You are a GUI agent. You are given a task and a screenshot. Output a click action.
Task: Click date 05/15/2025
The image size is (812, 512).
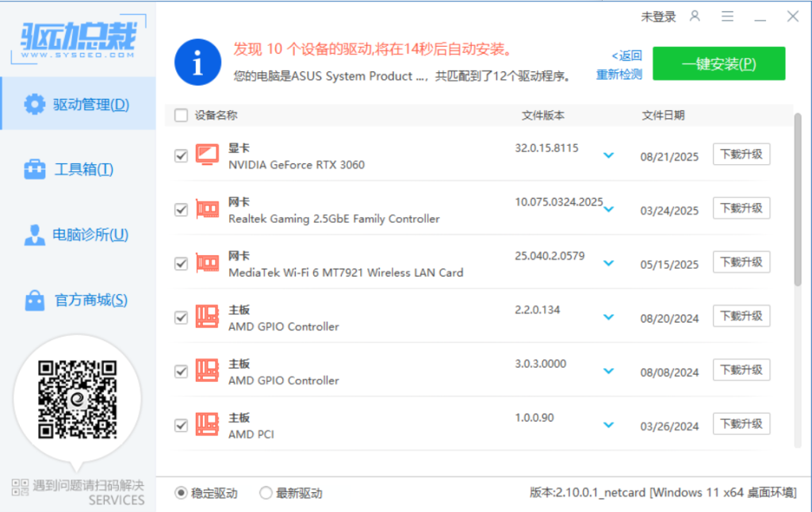pyautogui.click(x=669, y=265)
